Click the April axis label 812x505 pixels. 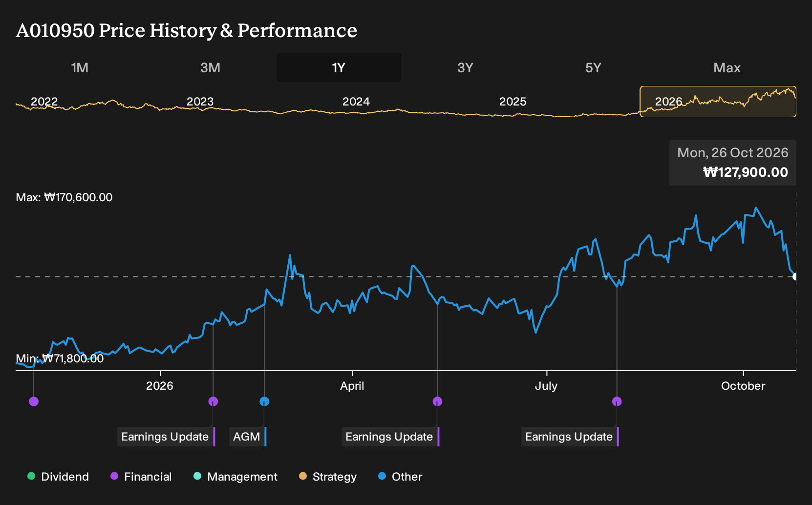tap(352, 386)
